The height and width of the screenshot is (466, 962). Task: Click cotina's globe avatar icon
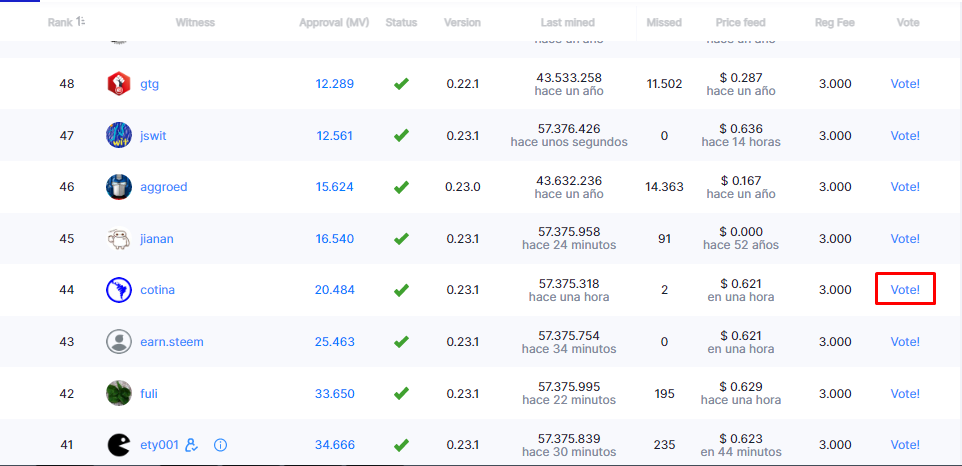(119, 290)
